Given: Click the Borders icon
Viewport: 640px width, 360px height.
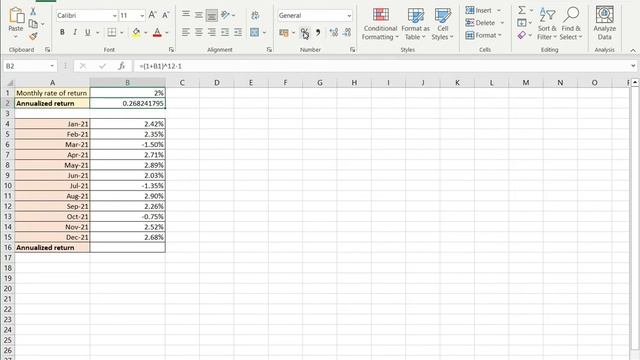Looking at the screenshot, I should tap(111, 32).
